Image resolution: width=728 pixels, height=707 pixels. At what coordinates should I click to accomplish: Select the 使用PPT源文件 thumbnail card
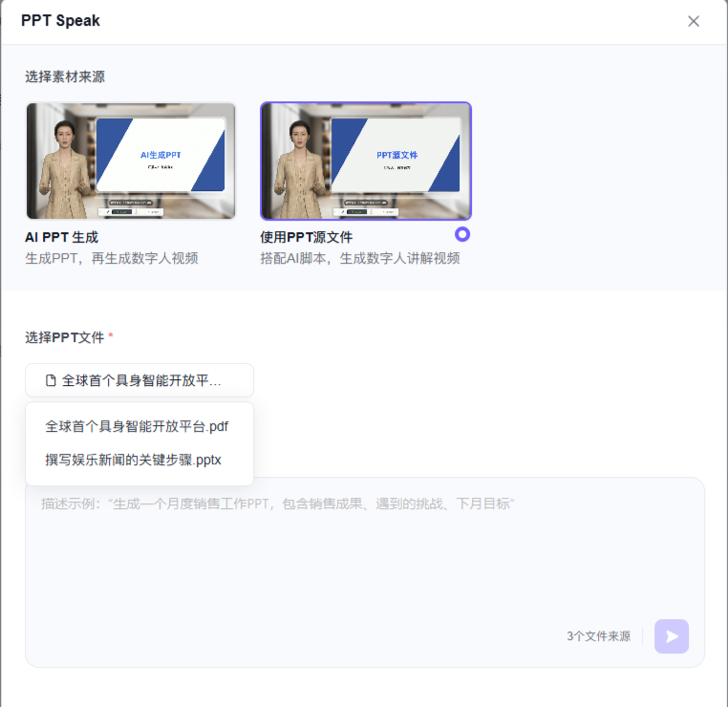pos(366,161)
